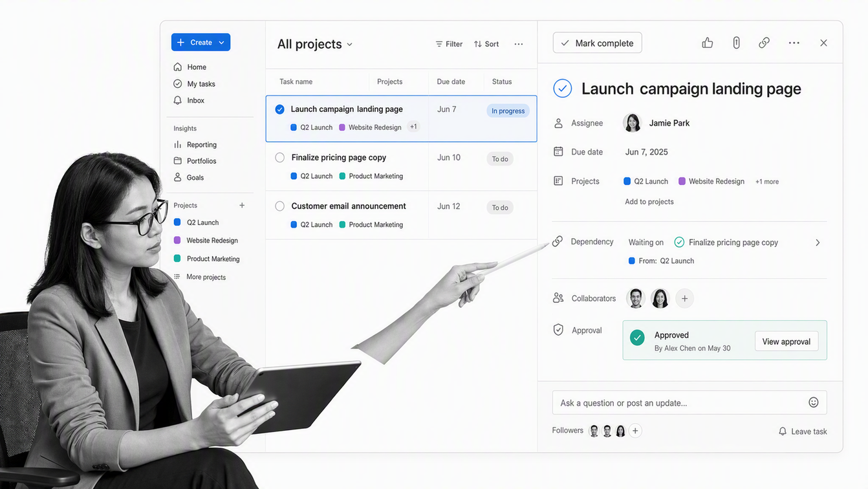
Task: Check off Finalize pricing page copy task
Action: tap(279, 157)
